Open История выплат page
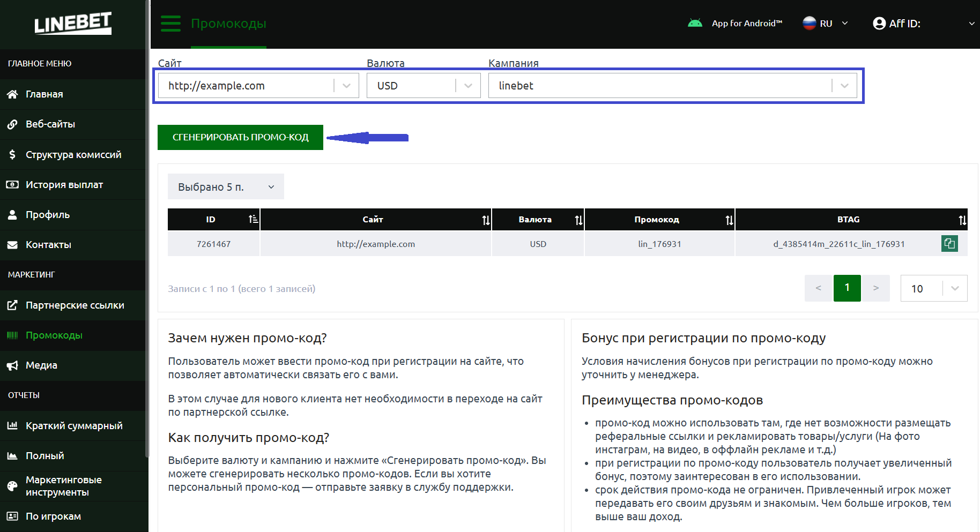The height and width of the screenshot is (532, 980). point(73,184)
